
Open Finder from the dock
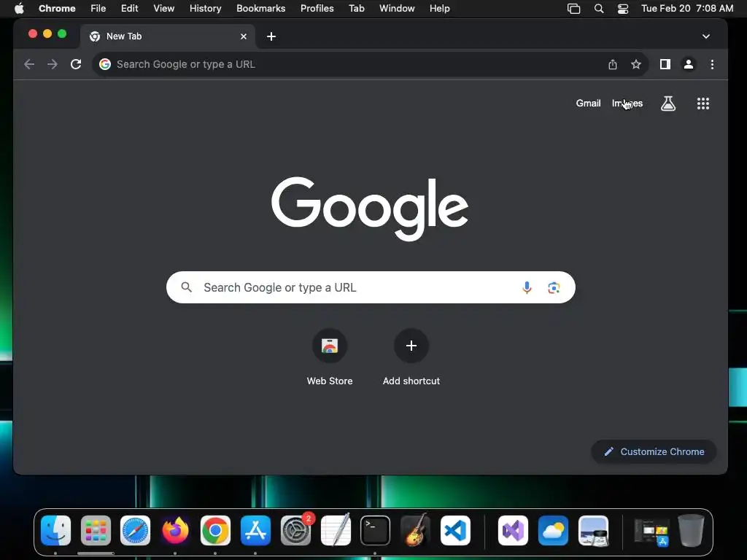pyautogui.click(x=55, y=531)
